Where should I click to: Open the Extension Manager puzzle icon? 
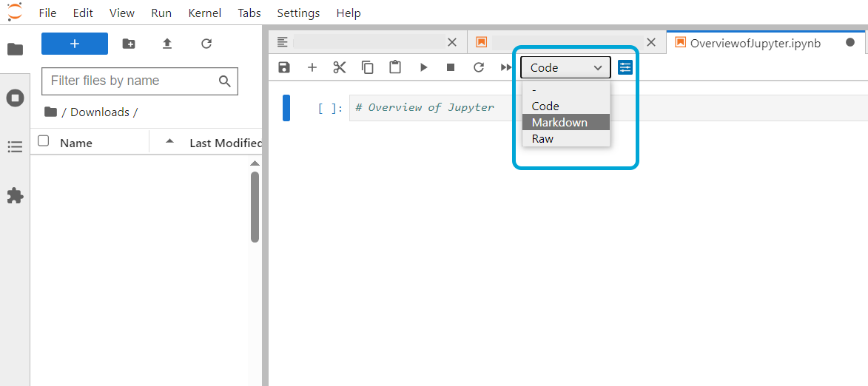[15, 196]
